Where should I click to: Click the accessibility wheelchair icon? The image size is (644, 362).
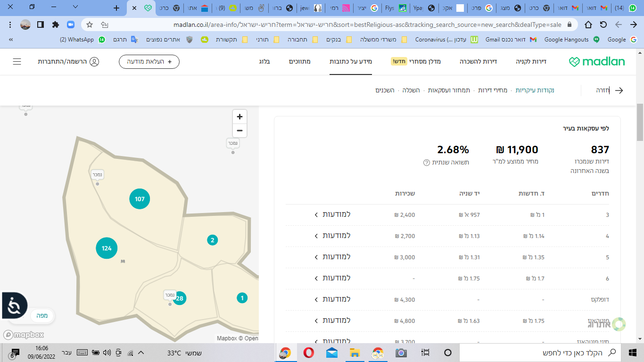[14, 306]
